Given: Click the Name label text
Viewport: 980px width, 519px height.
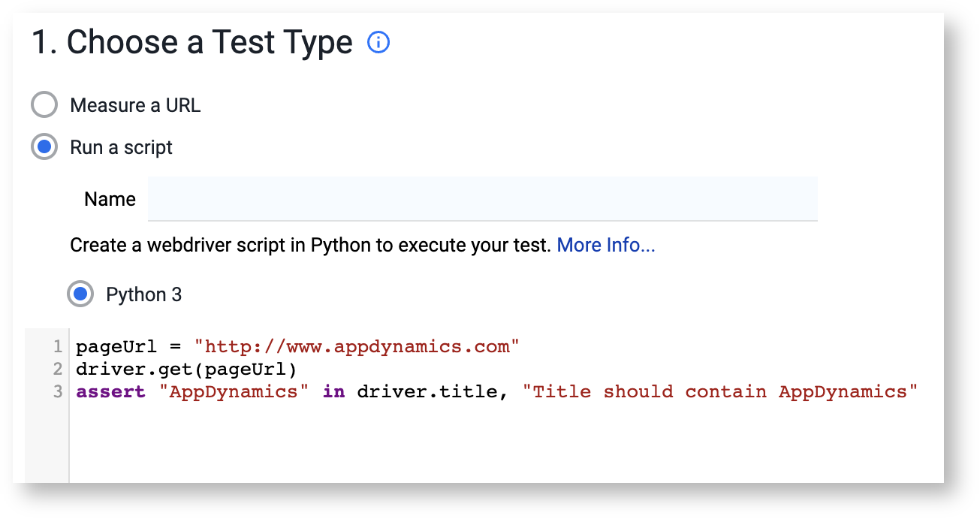Looking at the screenshot, I should pyautogui.click(x=110, y=199).
